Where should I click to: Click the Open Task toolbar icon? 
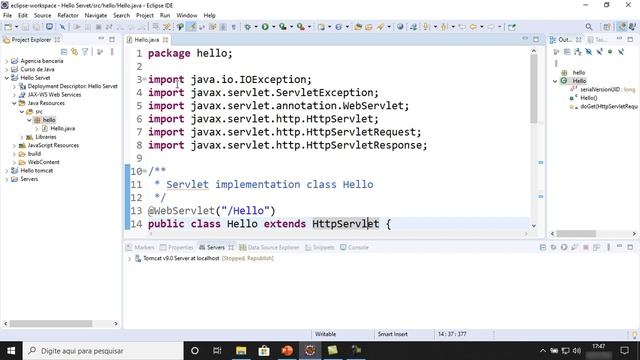tap(369, 27)
